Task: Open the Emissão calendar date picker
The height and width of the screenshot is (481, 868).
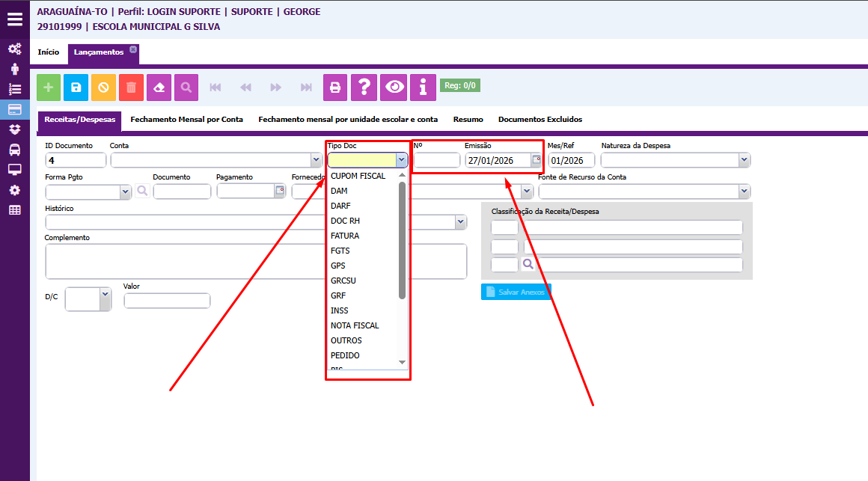Action: tap(536, 160)
